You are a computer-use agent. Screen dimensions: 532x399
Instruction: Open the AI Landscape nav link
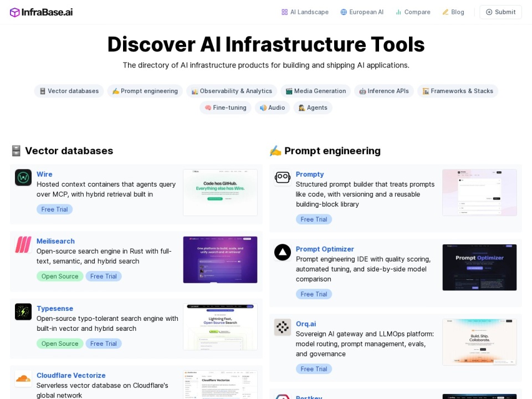point(305,12)
